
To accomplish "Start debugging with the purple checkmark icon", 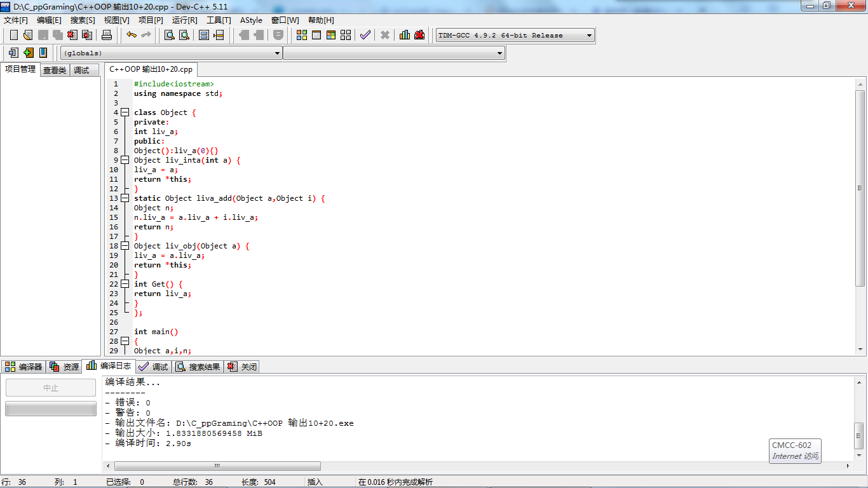I will [365, 35].
